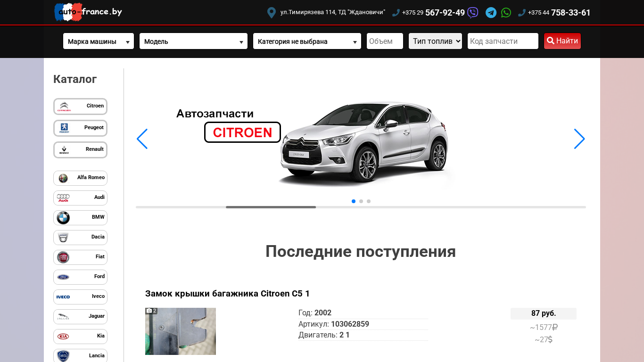This screenshot has width=644, height=362.
Task: Open the Категория не выбрана dropdown
Action: [x=307, y=41]
